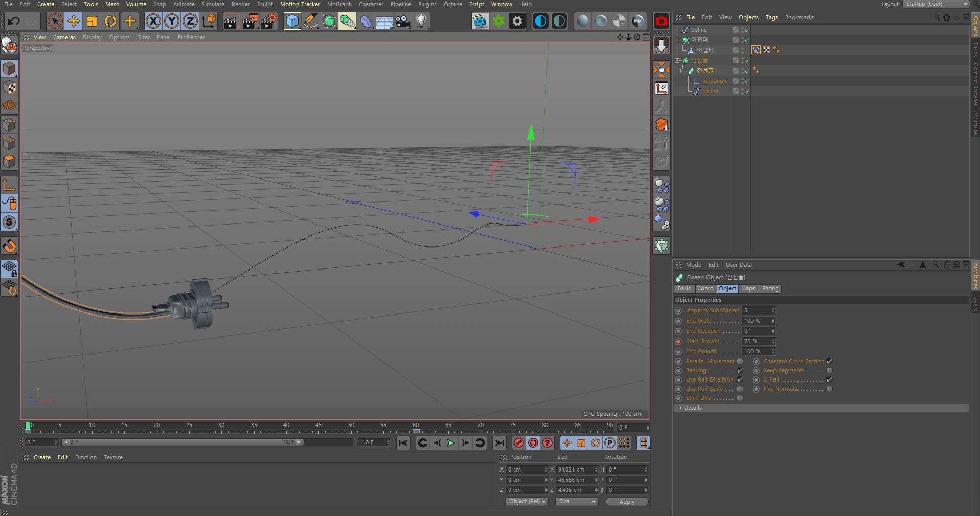This screenshot has width=980, height=516.
Task: Open Edit Render Settings icon
Action: coord(269,21)
